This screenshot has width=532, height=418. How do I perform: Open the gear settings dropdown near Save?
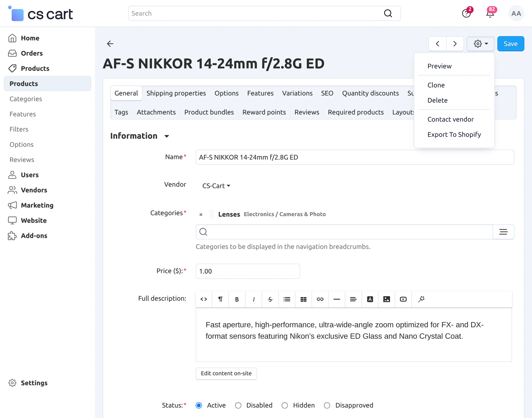(480, 43)
